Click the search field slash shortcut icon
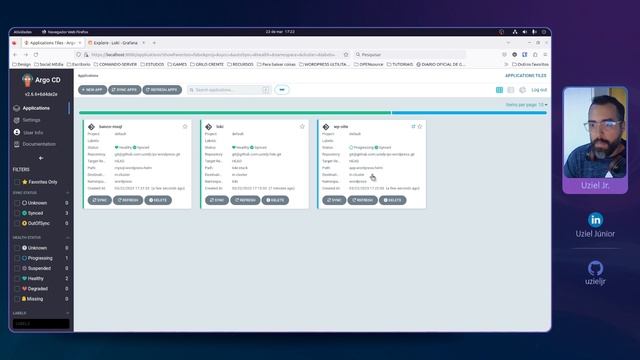The image size is (640, 360). pyautogui.click(x=266, y=90)
